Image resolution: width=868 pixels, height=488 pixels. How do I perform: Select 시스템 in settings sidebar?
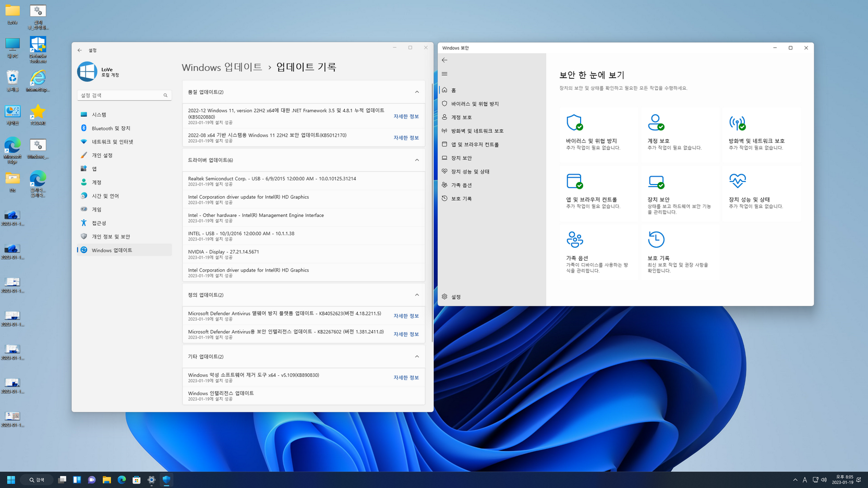click(125, 115)
